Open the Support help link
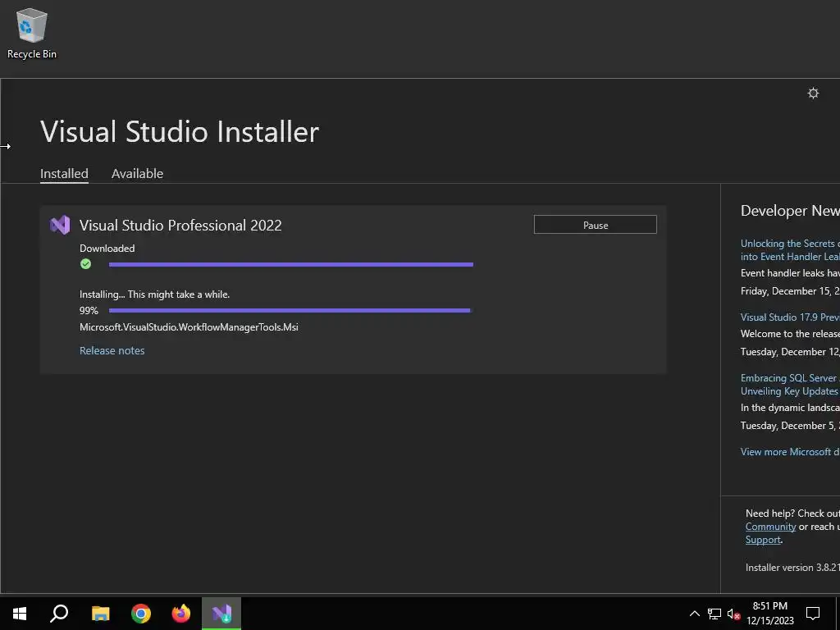The width and height of the screenshot is (840, 630). pos(763,540)
